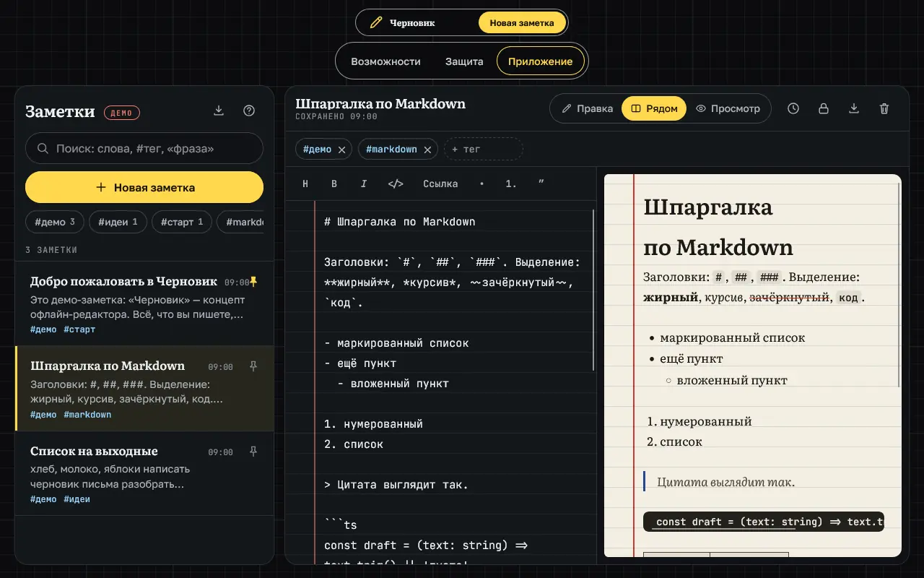Pin the Шпаргалка по Markdown note
The width and height of the screenshot is (924, 578).
(x=253, y=366)
